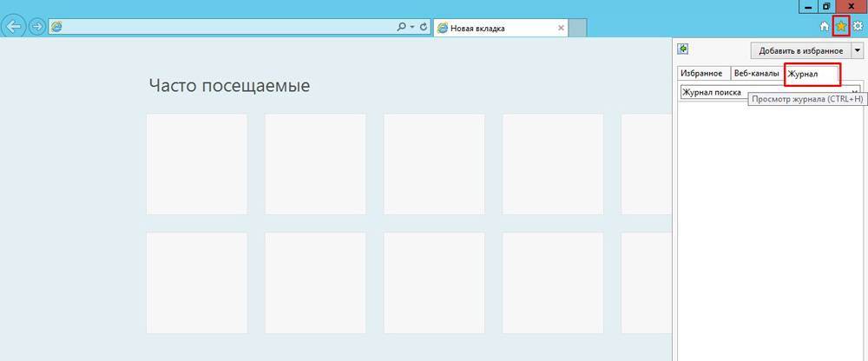This screenshot has height=361, width=868.
Task: Close the "Новая вкладка" tab
Action: [x=561, y=28]
